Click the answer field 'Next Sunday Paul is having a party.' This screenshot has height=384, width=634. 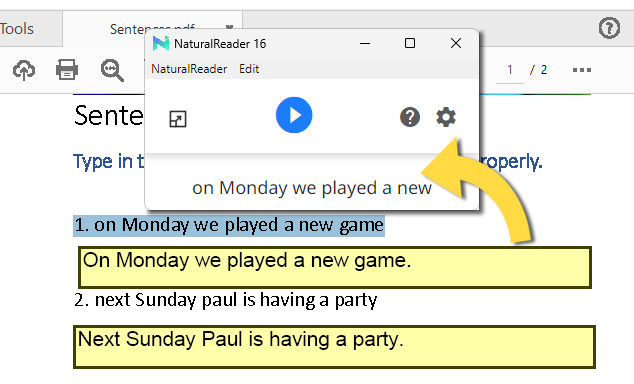(x=334, y=347)
